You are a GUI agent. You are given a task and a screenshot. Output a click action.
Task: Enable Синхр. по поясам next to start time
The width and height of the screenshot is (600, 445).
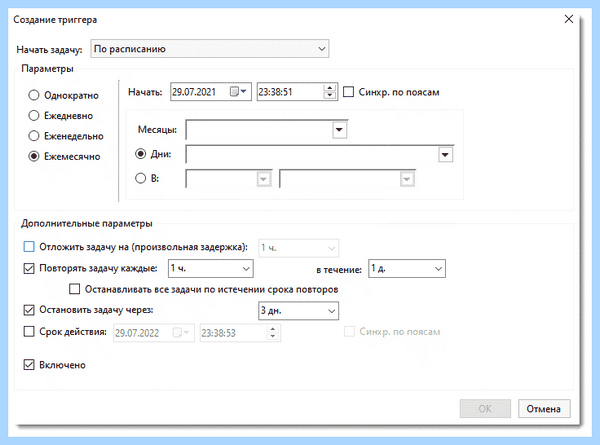348,92
